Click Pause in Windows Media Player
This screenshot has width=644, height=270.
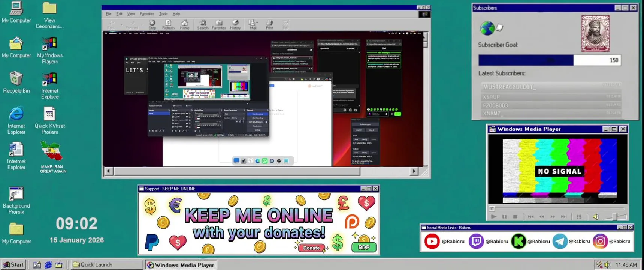505,217
